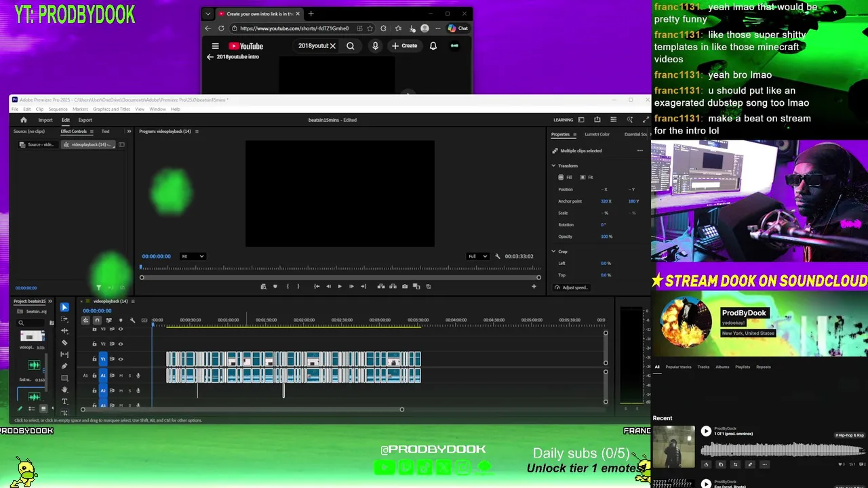
Task: Select the Type tool
Action: pyautogui.click(x=64, y=401)
